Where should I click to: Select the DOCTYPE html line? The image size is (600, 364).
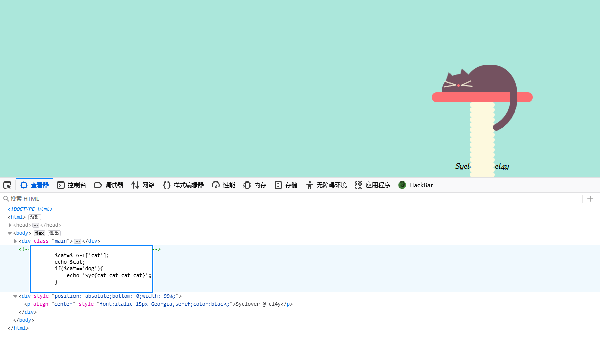(x=30, y=209)
